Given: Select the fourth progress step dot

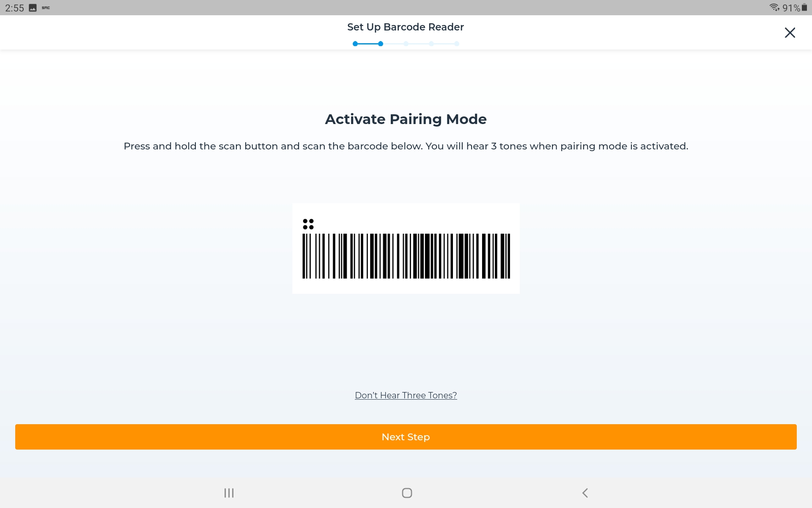Looking at the screenshot, I should coord(431,44).
